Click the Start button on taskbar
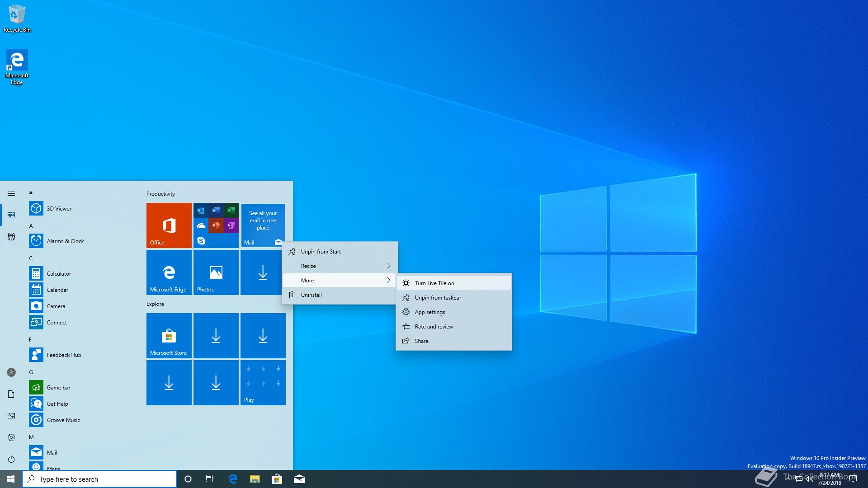The width and height of the screenshot is (868, 488). point(11,479)
